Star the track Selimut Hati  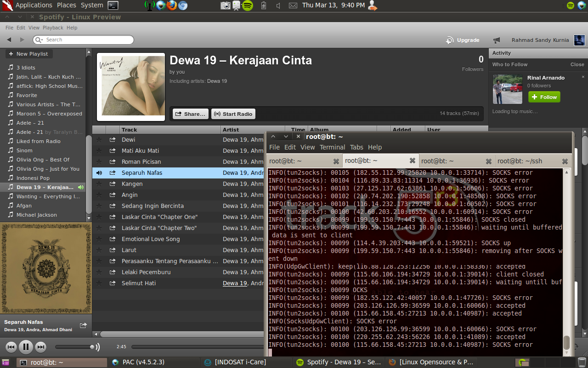coord(99,283)
